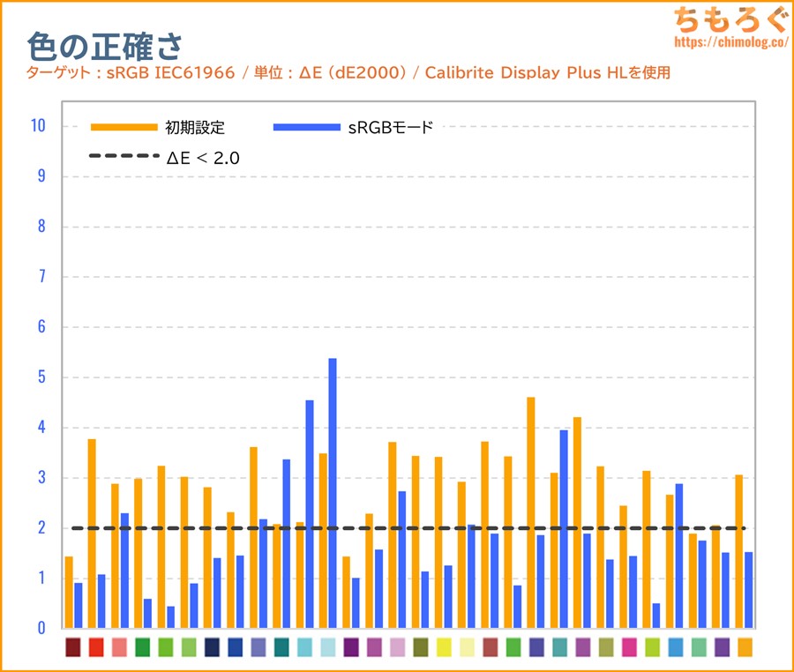
Task: Select the ΔE < 2.0 legend entry
Action: [203, 158]
